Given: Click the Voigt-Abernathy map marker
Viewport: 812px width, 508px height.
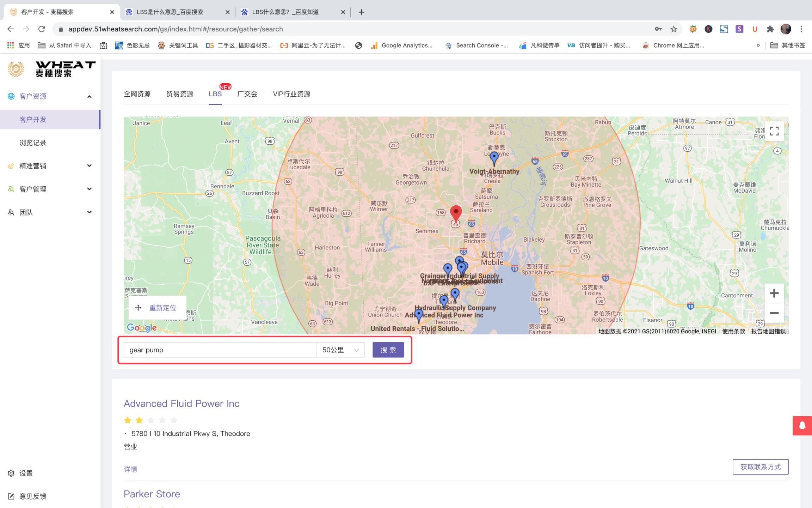Looking at the screenshot, I should pos(494,158).
